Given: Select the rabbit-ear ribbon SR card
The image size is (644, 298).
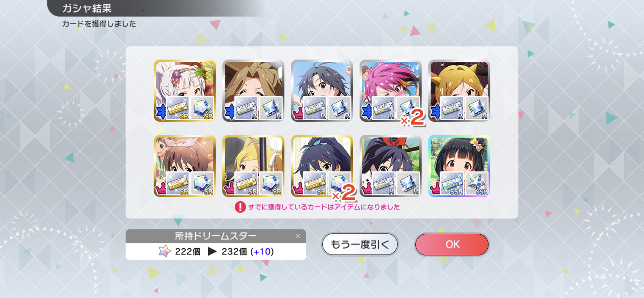Looking at the screenshot, I should (x=185, y=166).
